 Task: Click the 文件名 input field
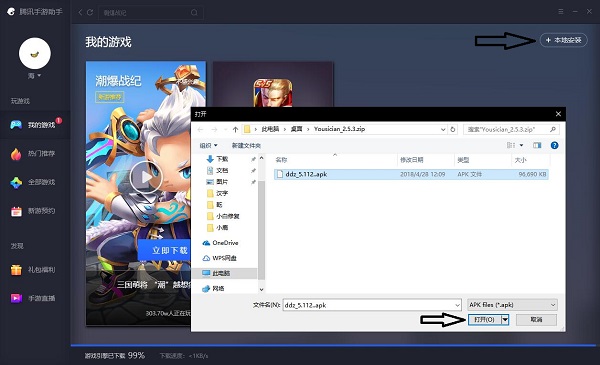(x=372, y=305)
